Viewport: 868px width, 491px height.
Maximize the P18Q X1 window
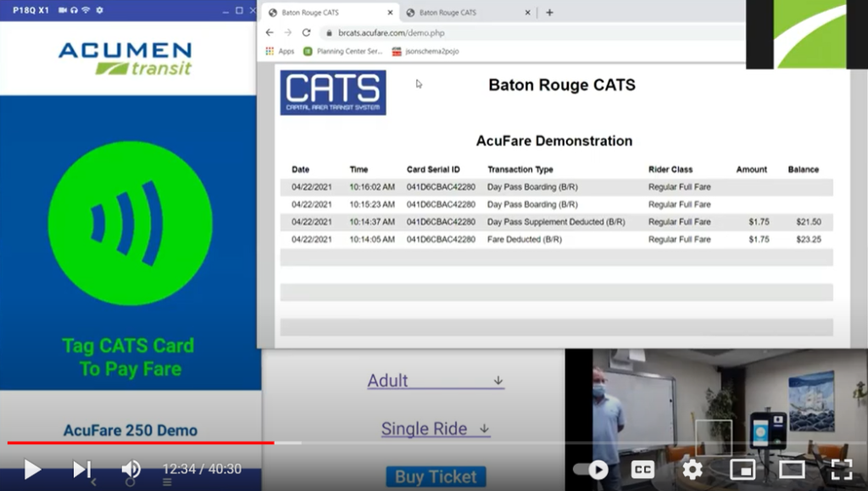tap(239, 10)
